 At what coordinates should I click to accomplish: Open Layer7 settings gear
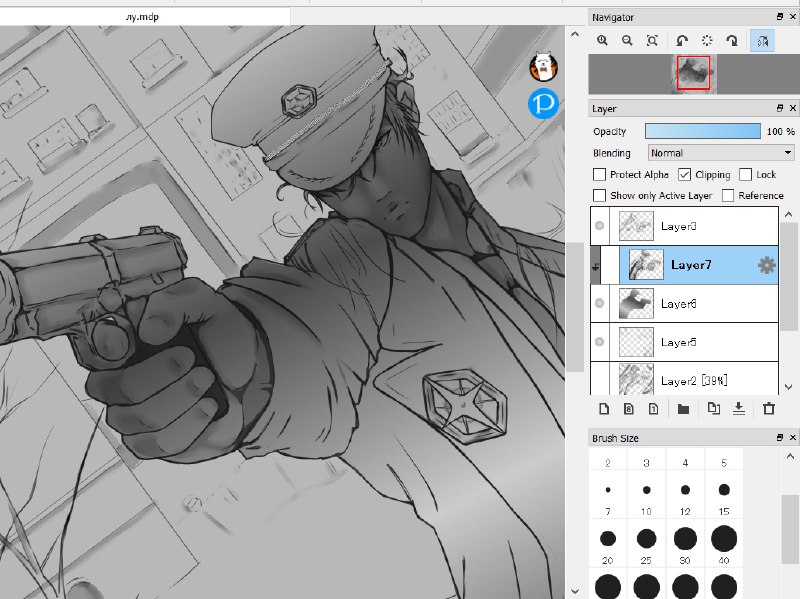[x=767, y=265]
